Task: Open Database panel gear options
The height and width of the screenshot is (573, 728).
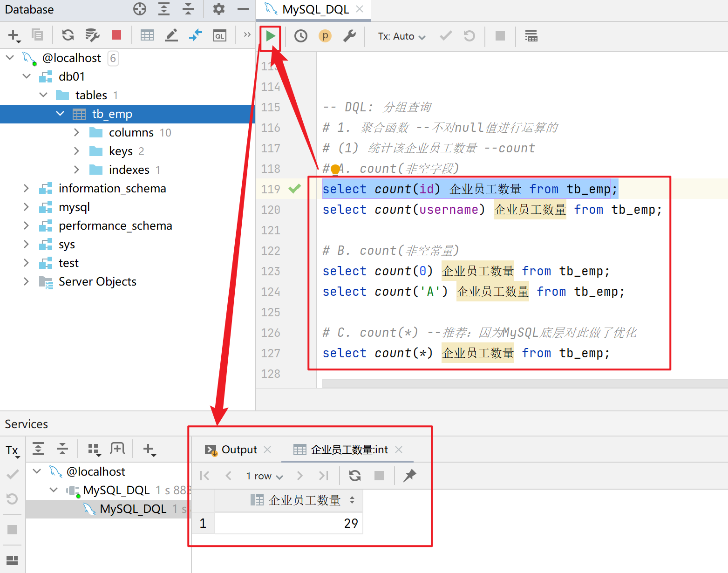Action: 218,9
